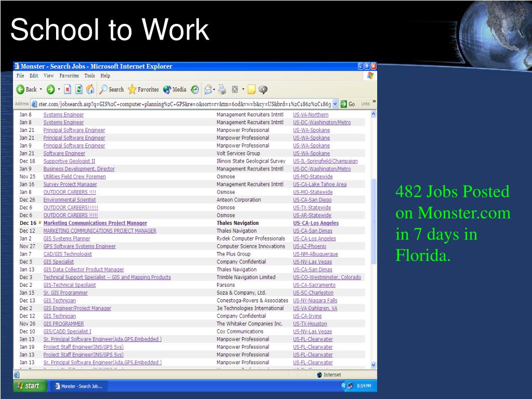Image resolution: width=532 pixels, height=399 pixels.
Task: Click the Mail envelope icon
Action: point(208,89)
